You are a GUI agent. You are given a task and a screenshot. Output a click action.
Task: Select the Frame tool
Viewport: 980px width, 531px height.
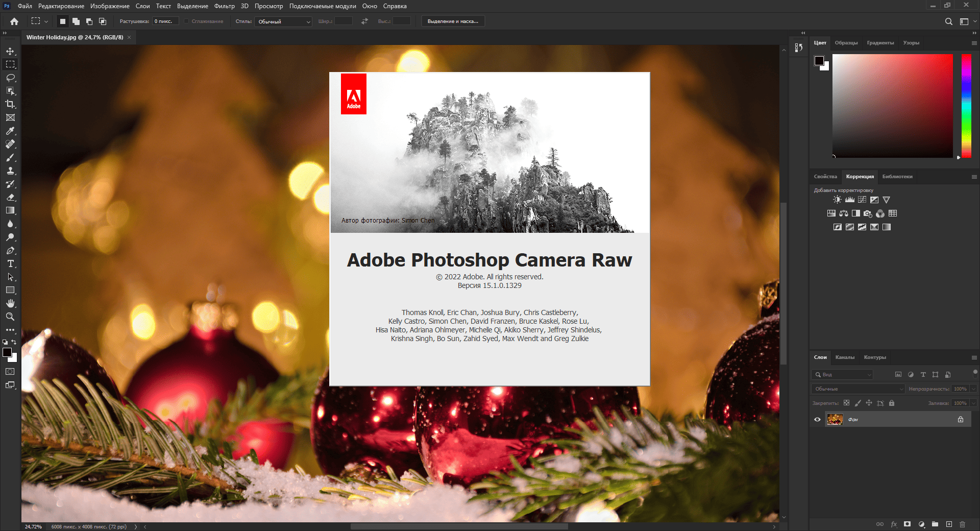(x=10, y=117)
